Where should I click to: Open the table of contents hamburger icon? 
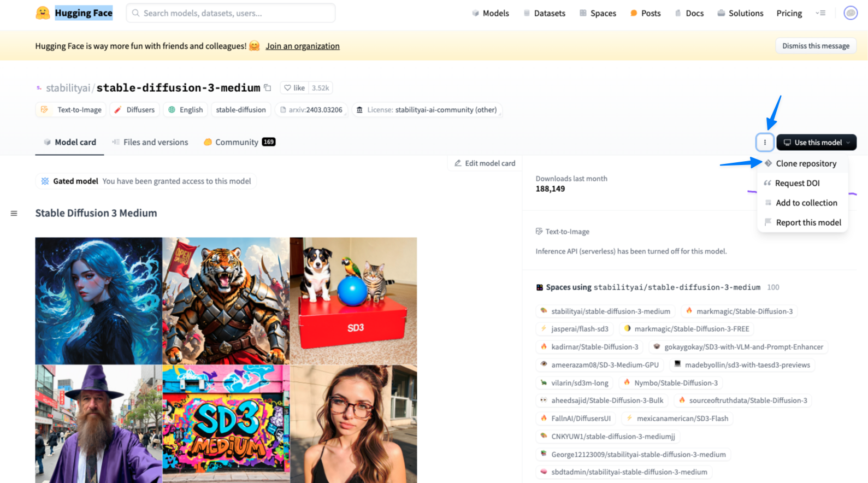(14, 213)
